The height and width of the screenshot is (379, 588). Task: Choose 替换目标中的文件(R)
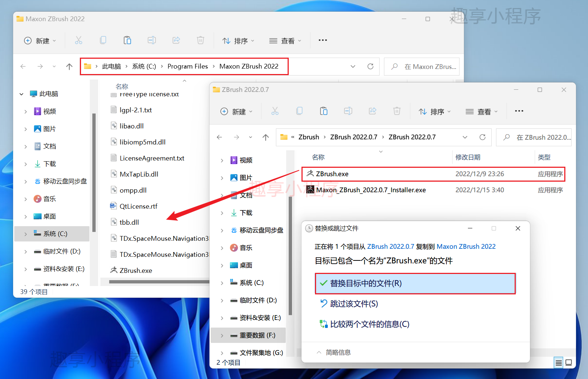415,283
